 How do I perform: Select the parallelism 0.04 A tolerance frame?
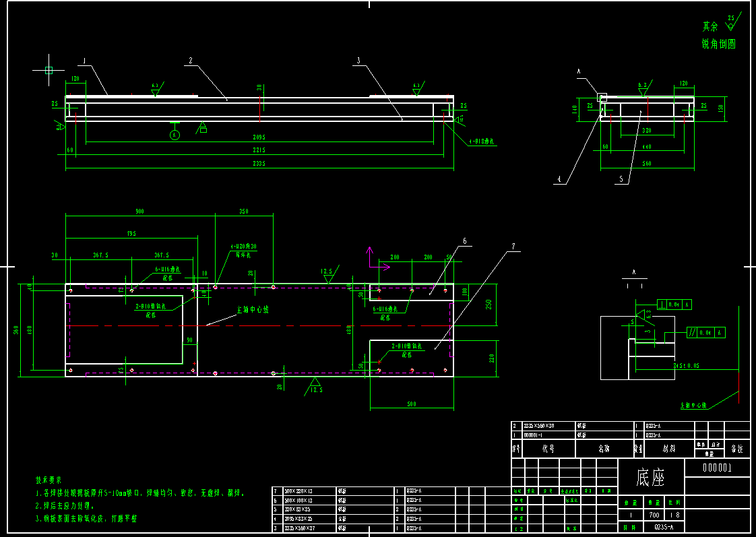(706, 333)
